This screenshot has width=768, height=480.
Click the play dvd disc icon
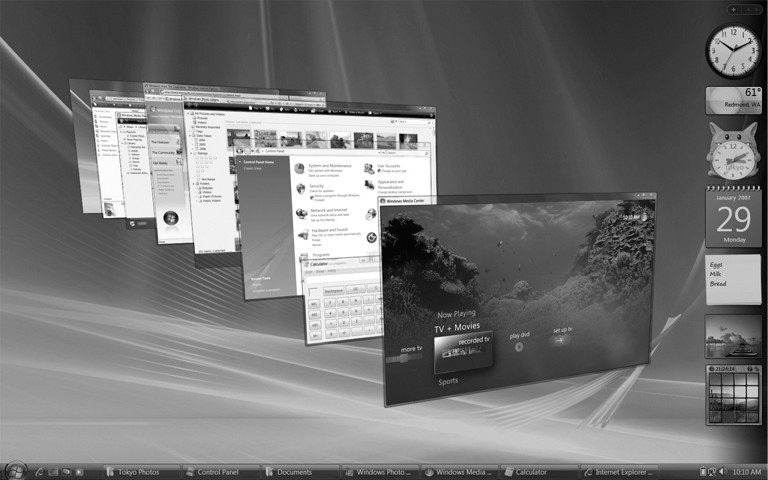pos(519,346)
